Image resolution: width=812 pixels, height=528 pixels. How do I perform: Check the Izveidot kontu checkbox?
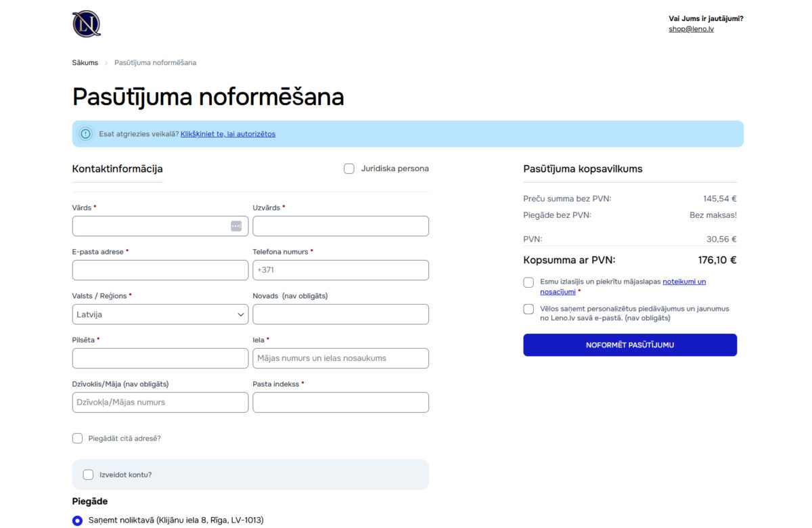coord(88,475)
